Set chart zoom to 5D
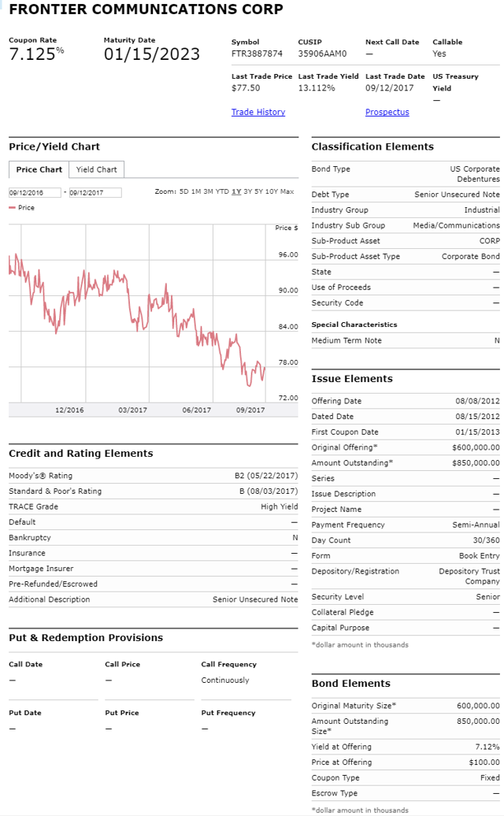This screenshot has height=816, width=504. 183,191
